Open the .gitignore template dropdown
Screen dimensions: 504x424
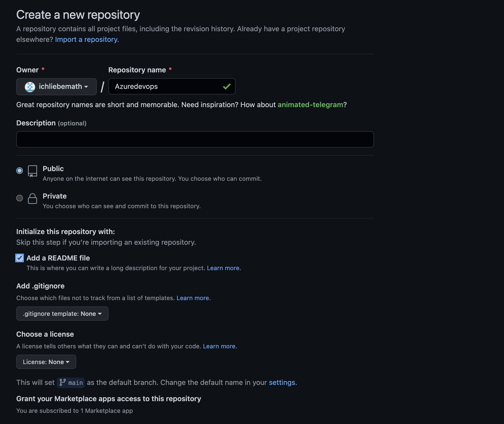[62, 314]
